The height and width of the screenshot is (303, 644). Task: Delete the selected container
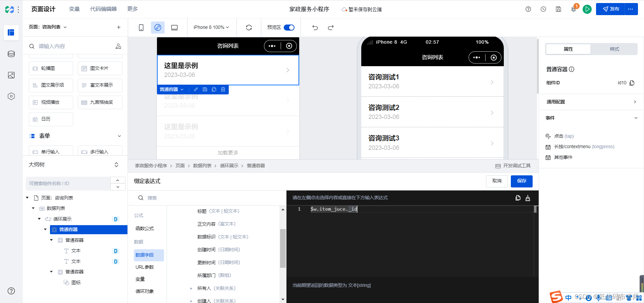click(223, 89)
